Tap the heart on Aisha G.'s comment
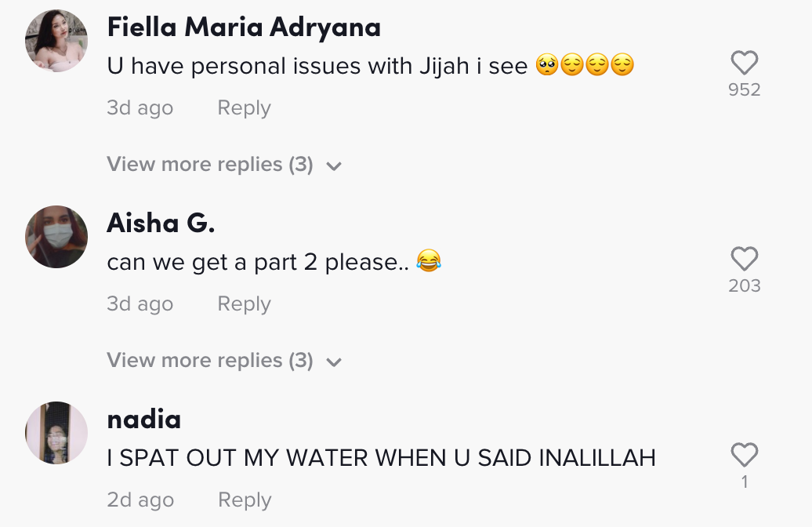 744,259
